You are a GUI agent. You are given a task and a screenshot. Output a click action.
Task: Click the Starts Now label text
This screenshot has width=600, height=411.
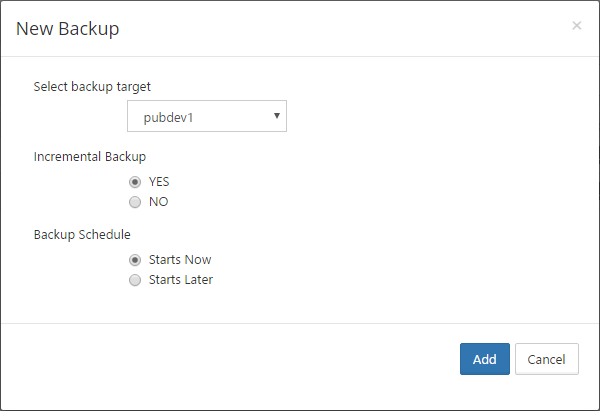click(x=180, y=260)
